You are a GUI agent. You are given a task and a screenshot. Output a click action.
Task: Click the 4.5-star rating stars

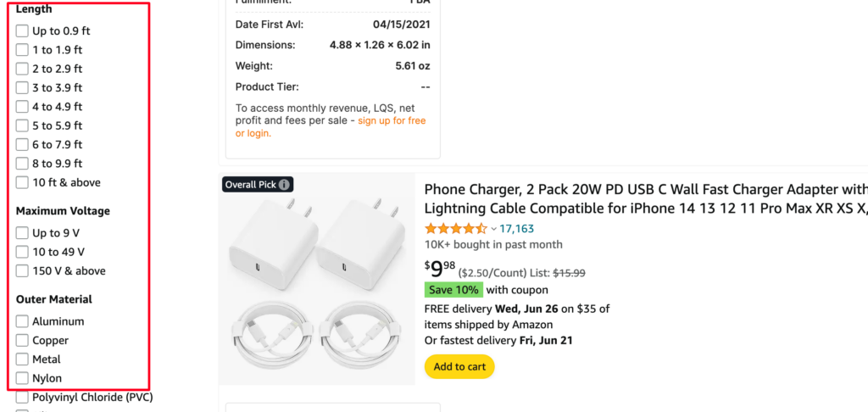pos(456,228)
